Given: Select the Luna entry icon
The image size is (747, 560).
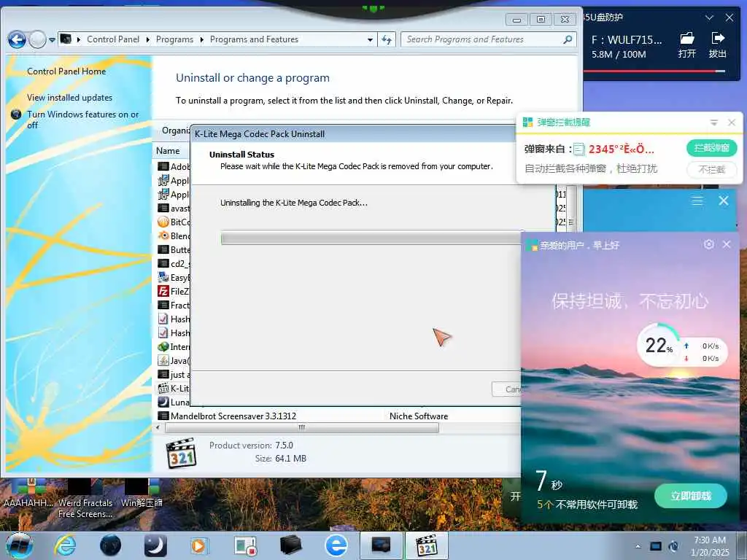Looking at the screenshot, I should click(x=163, y=402).
